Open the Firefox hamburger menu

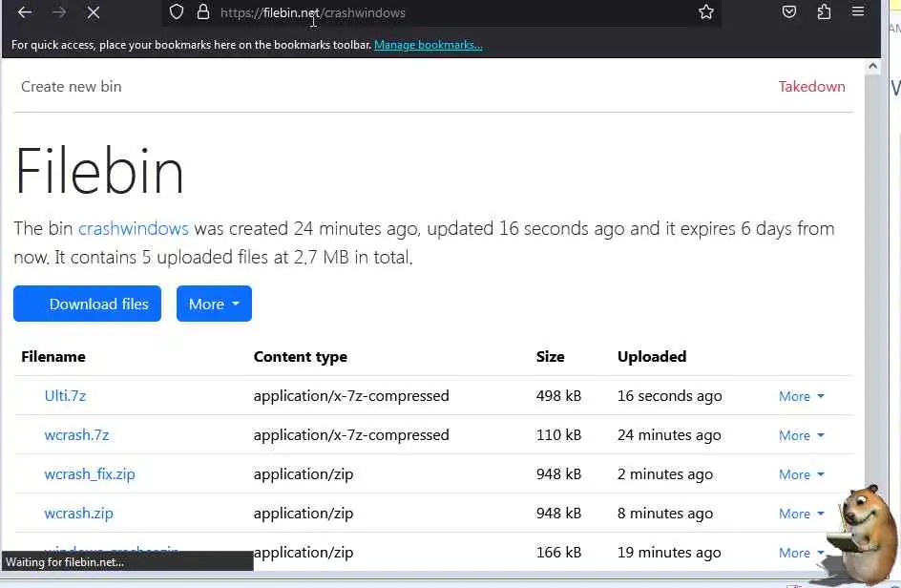(x=858, y=12)
